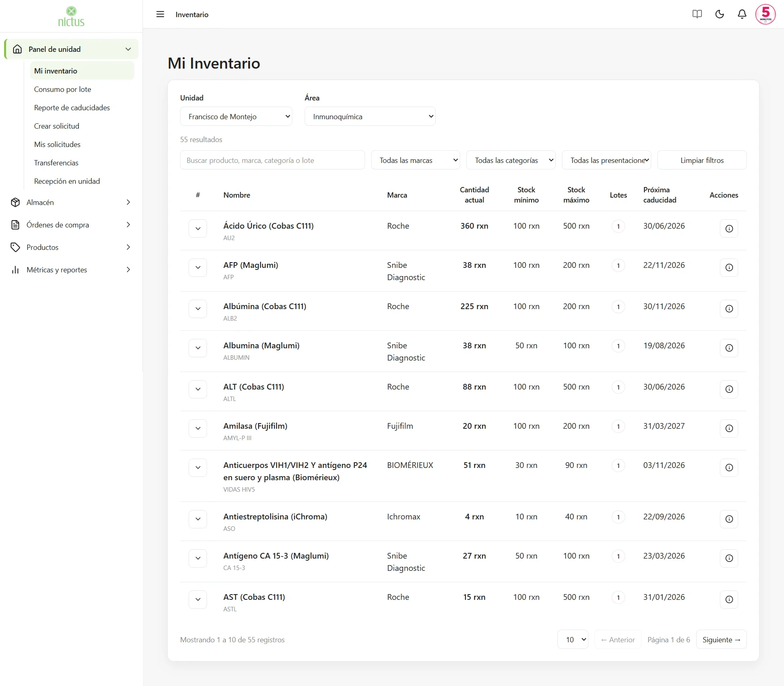Open info for Albúmina (Cobas C111)
The width and height of the screenshot is (784, 686).
coord(729,309)
